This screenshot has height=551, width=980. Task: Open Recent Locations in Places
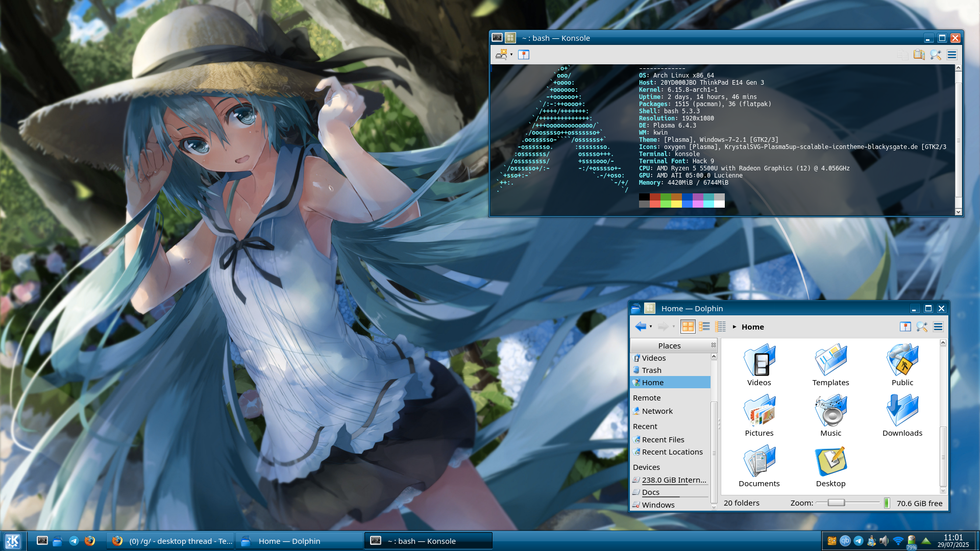tap(670, 452)
